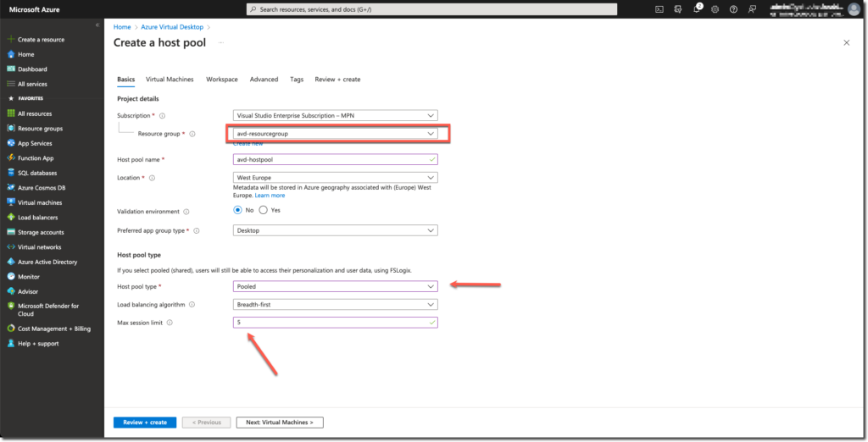The width and height of the screenshot is (868, 442).
Task: Open portal settings gear icon
Action: tap(715, 9)
